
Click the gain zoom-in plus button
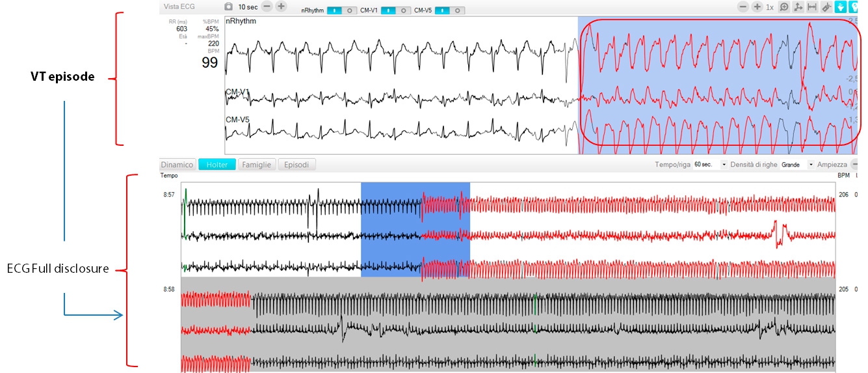pos(757,7)
